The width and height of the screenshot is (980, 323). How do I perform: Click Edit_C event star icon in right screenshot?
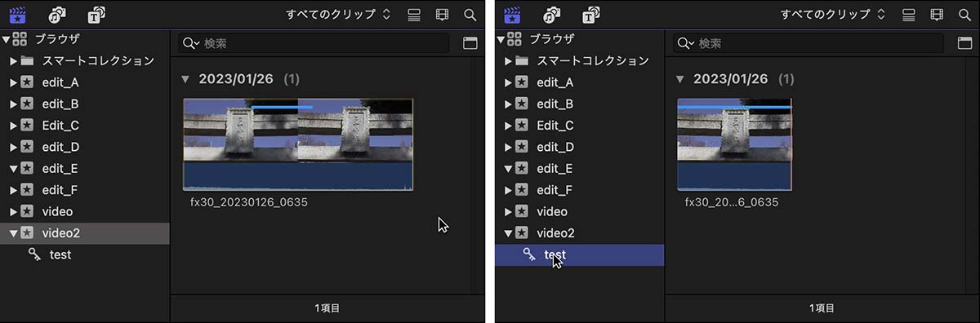pyautogui.click(x=522, y=126)
